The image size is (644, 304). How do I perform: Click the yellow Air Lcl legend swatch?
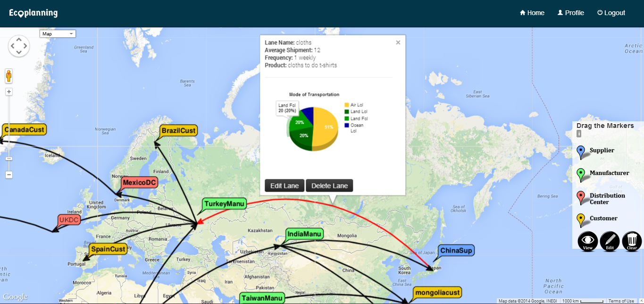pyautogui.click(x=347, y=105)
